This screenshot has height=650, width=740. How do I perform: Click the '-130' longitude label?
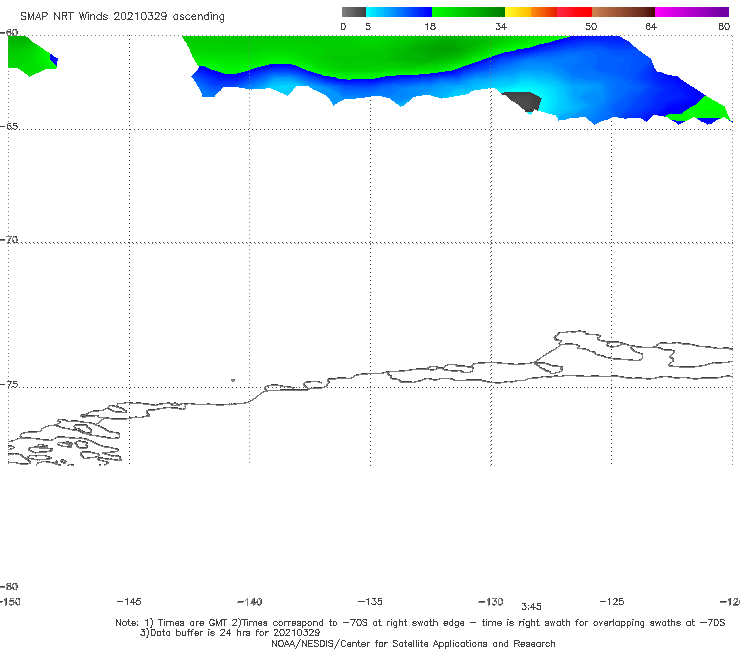coord(491,602)
